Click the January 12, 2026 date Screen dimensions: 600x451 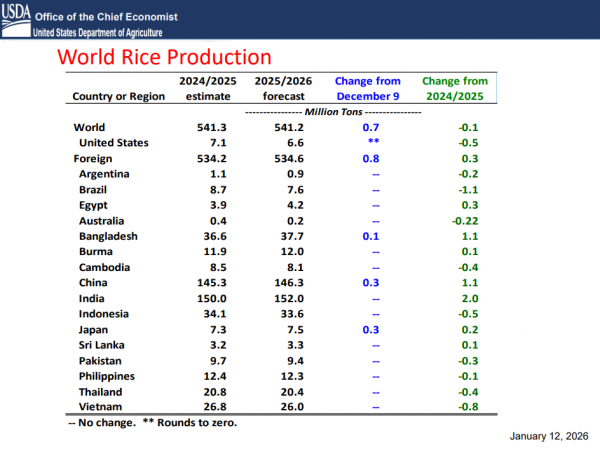click(546, 439)
